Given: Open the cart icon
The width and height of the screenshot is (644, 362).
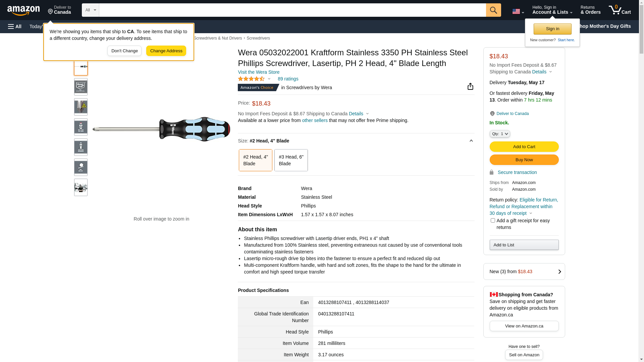Looking at the screenshot, I should [x=620, y=10].
